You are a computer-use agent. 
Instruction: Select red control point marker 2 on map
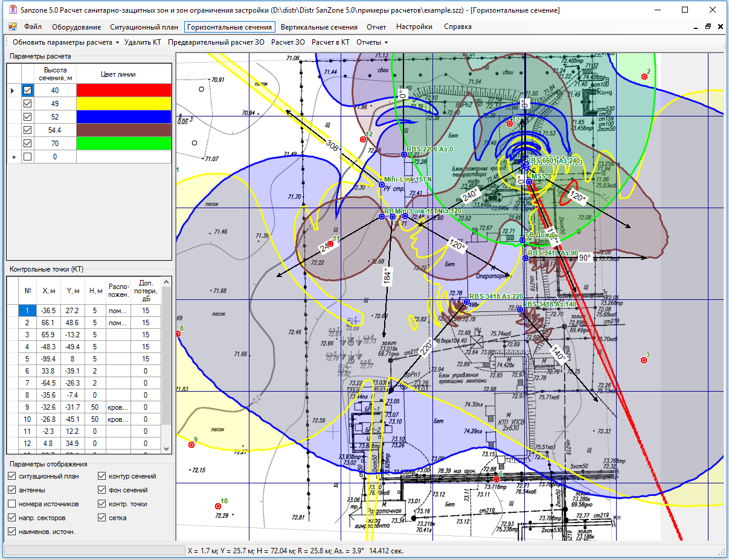click(x=644, y=77)
